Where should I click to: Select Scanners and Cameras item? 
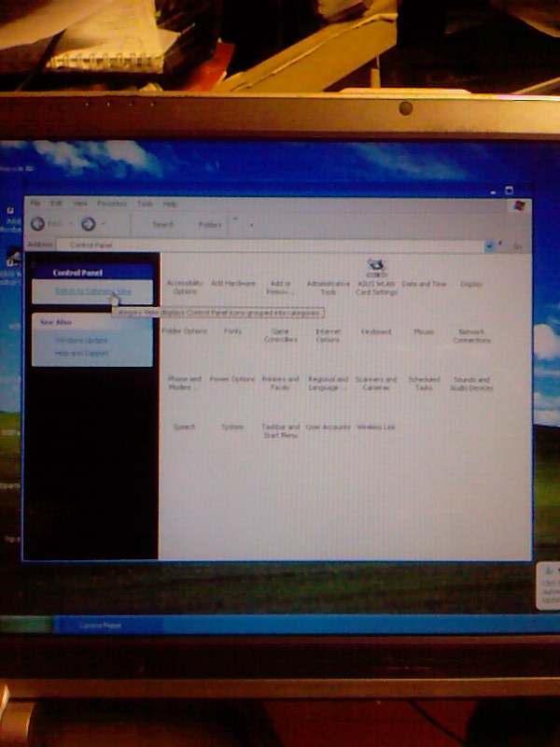(376, 383)
